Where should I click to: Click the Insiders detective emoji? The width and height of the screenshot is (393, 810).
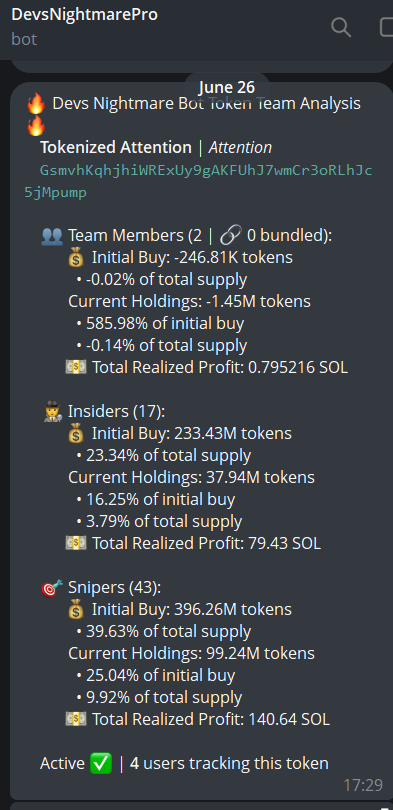(x=53, y=412)
